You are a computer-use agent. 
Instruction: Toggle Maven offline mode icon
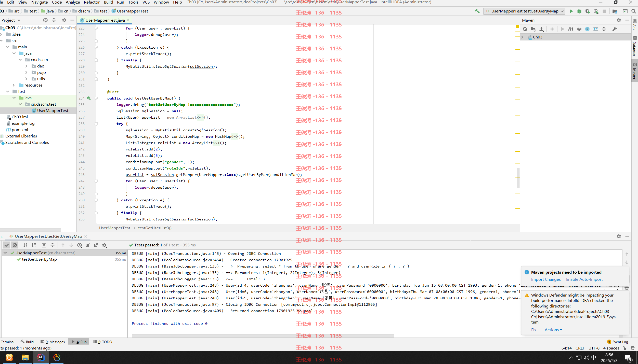pyautogui.click(x=579, y=29)
